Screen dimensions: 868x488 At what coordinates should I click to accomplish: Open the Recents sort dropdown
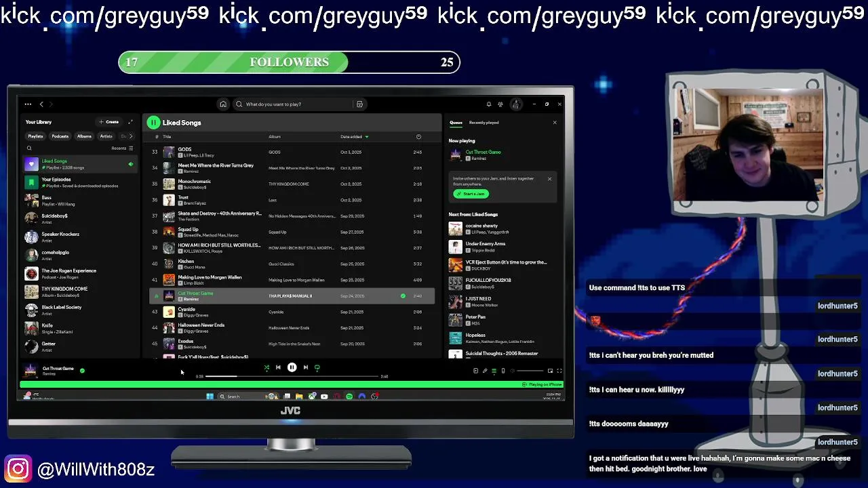coord(122,148)
